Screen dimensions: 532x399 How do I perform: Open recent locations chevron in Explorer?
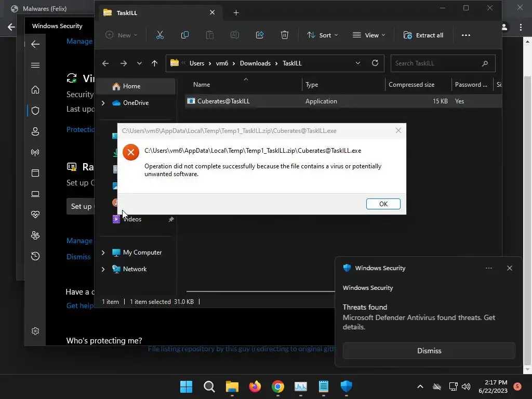(139, 63)
